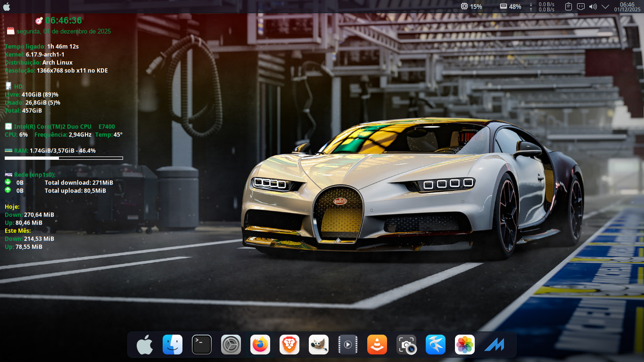Click the blue bird app icon
The image size is (644, 362).
click(435, 345)
